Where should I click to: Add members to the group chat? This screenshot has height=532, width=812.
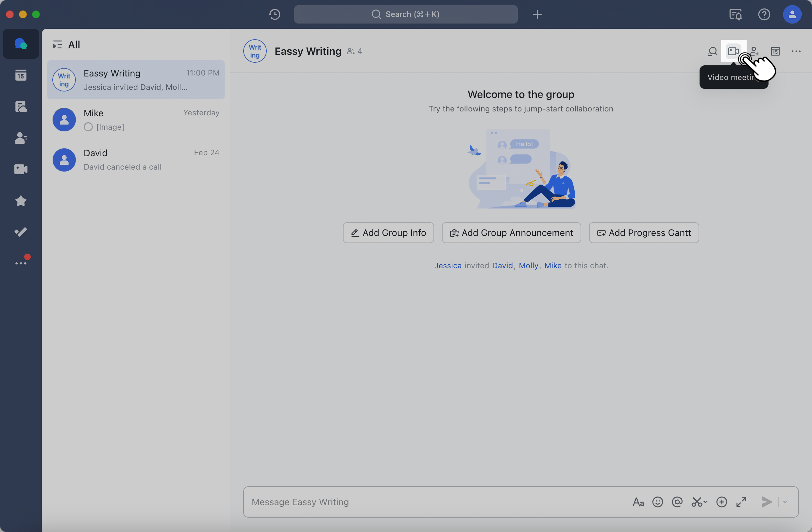tap(754, 52)
